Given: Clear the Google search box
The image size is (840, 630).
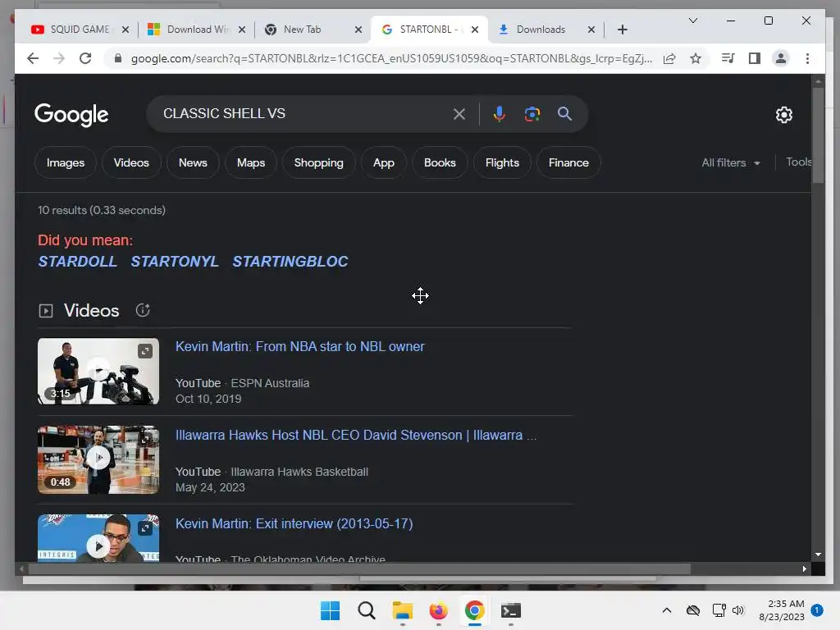Looking at the screenshot, I should (459, 114).
